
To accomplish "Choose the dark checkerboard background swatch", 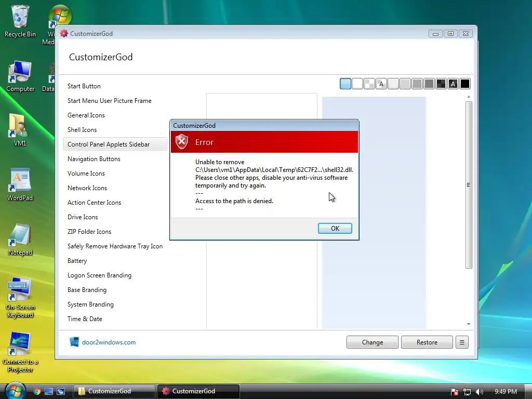I will [x=441, y=84].
